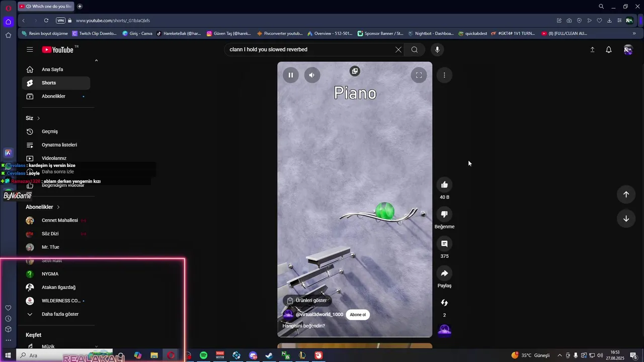Open YouTube notifications bell

click(x=609, y=49)
